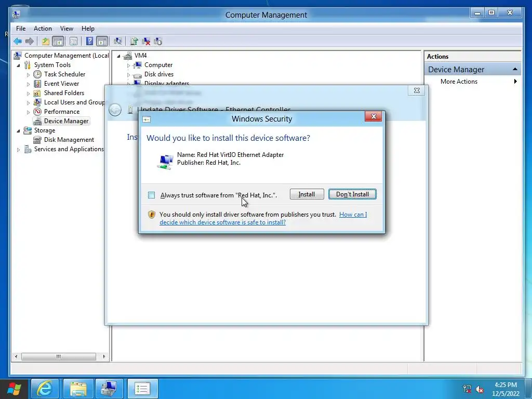Select Performance in the tree
The height and width of the screenshot is (399, 532).
tap(62, 112)
